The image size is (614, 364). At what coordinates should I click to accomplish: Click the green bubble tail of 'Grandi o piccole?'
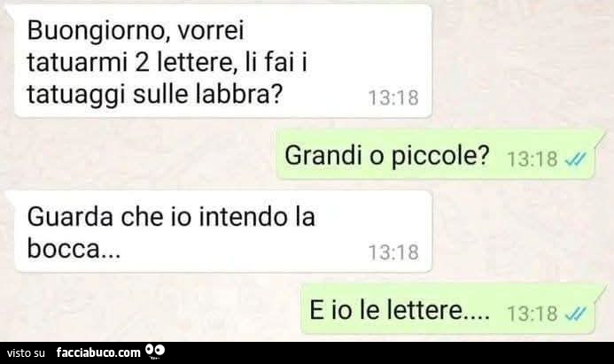[600, 141]
